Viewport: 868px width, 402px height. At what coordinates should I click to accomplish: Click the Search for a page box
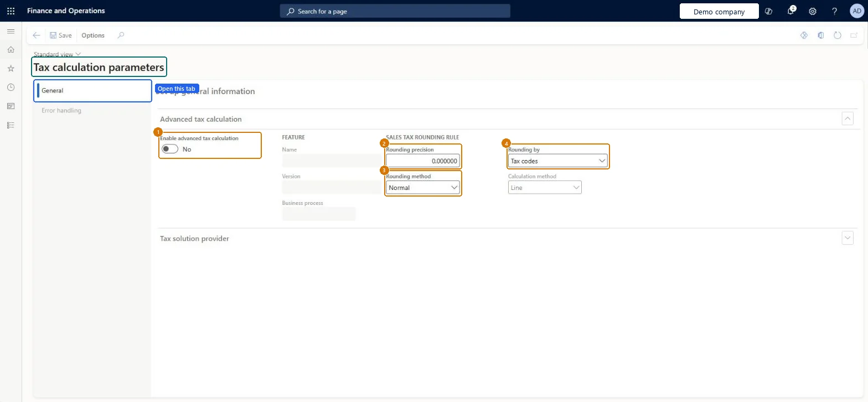coord(395,11)
